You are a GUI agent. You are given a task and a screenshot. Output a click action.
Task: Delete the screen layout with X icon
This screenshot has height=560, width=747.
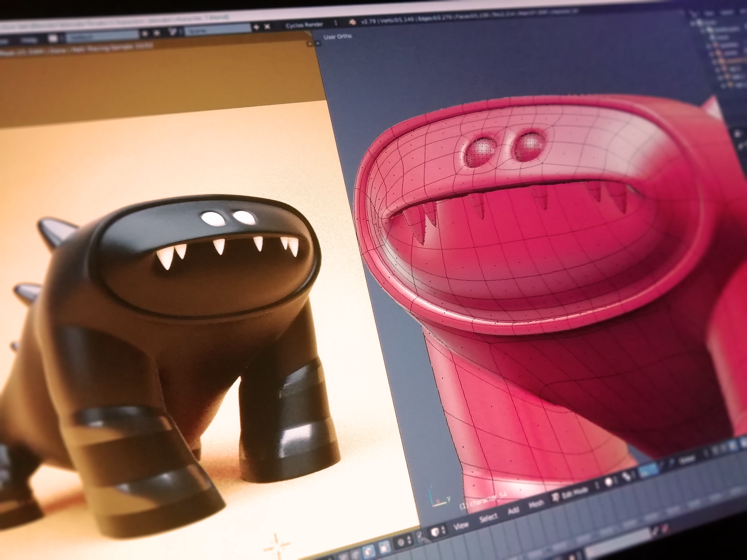[157, 33]
